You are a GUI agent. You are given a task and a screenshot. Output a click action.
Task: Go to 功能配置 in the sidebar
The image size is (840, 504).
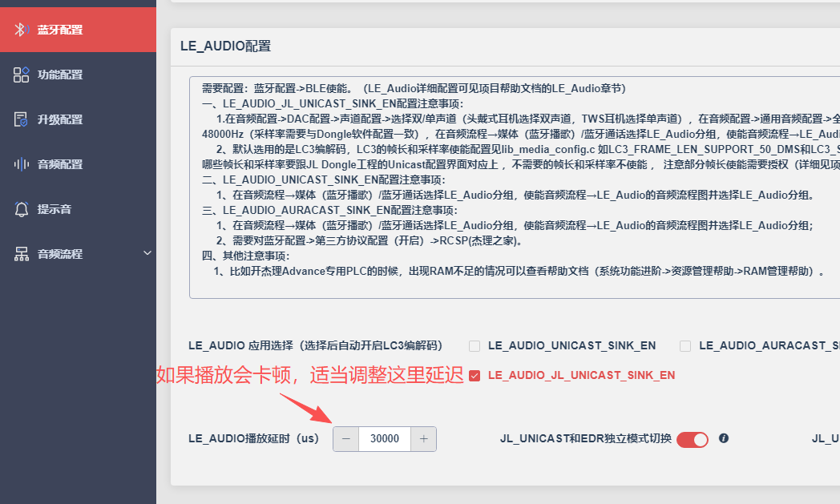(x=79, y=75)
